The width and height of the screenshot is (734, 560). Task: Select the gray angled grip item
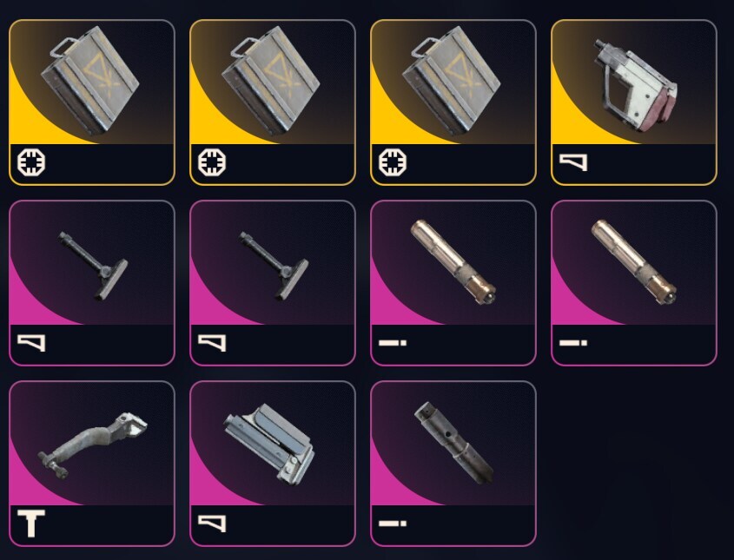(92, 463)
